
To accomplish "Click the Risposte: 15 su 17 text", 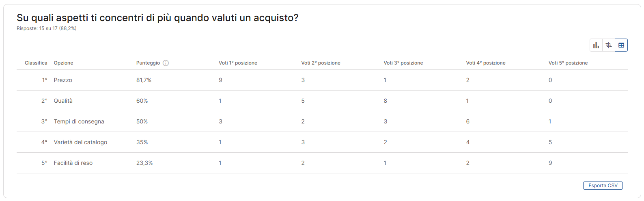I will coord(46,28).
